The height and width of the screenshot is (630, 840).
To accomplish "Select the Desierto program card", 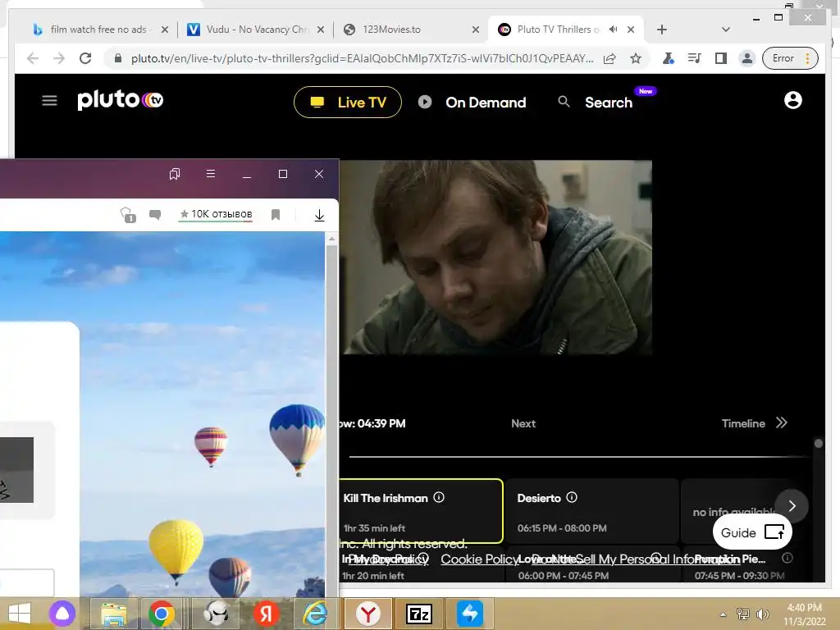I will (592, 510).
